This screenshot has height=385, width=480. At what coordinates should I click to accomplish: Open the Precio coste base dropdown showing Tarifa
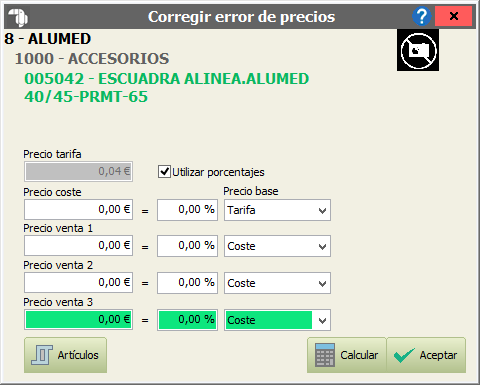277,210
